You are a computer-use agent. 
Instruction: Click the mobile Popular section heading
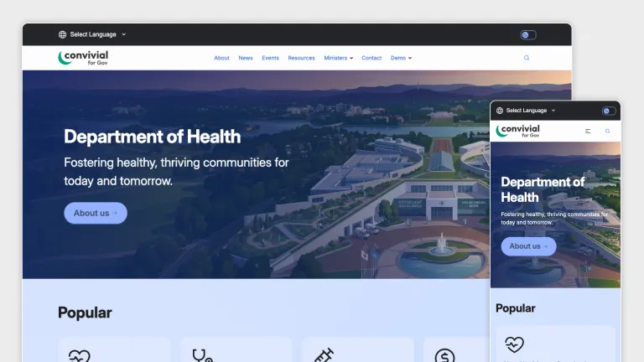click(516, 308)
